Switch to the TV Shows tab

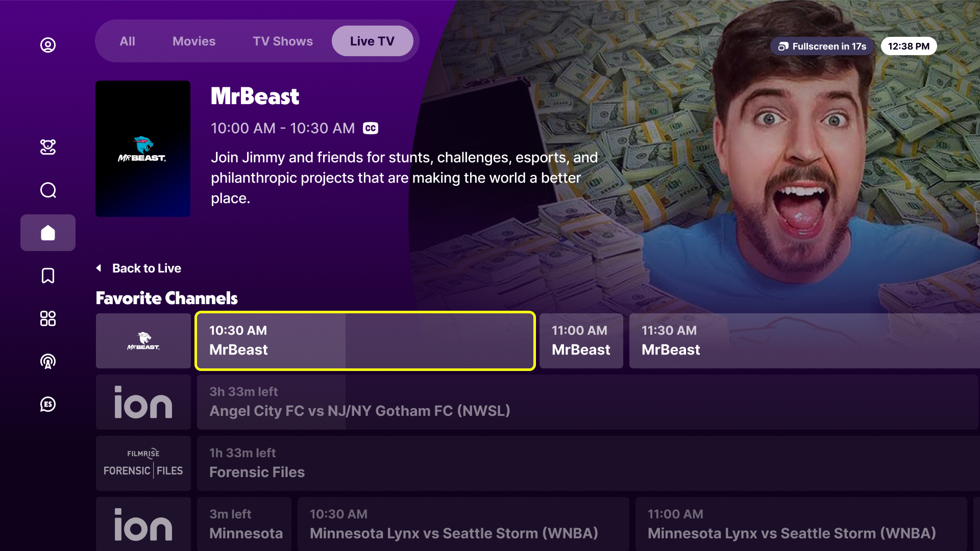(x=283, y=41)
